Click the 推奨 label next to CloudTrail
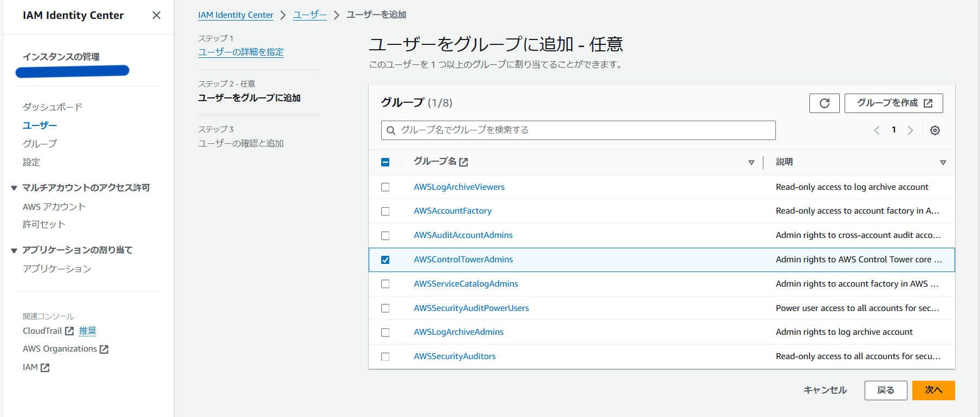Screen dimensions: 980x417 (87, 331)
